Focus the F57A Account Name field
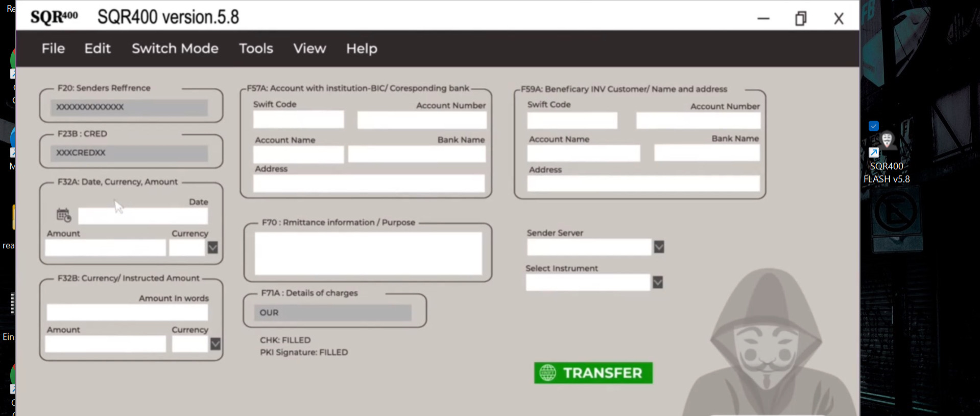This screenshot has height=416, width=980. point(298,154)
